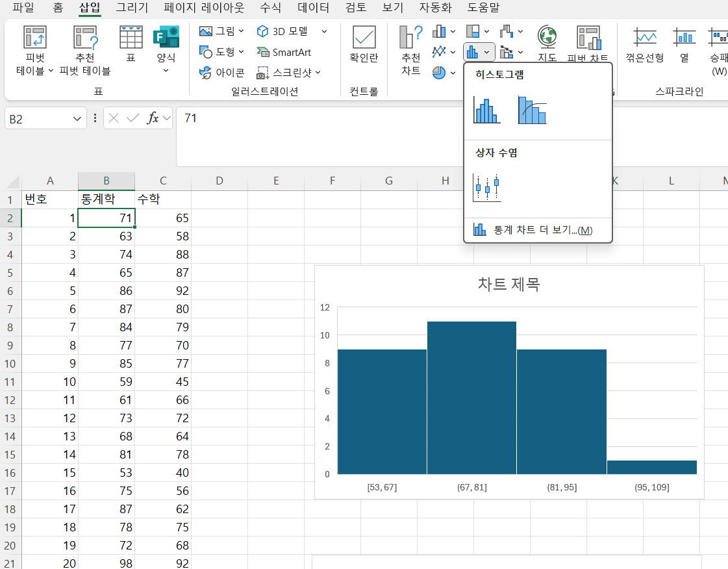Choose the Pareto chart option
The height and width of the screenshot is (569, 728).
[x=532, y=110]
